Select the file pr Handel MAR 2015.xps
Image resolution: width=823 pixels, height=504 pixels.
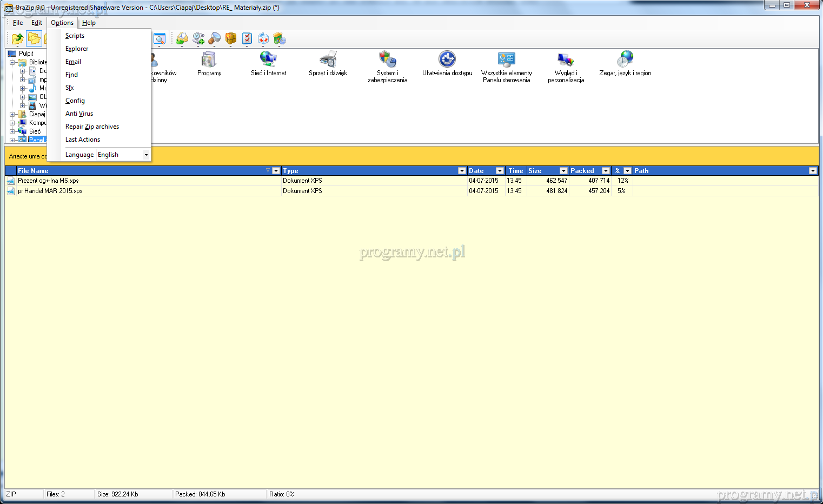pyautogui.click(x=50, y=191)
